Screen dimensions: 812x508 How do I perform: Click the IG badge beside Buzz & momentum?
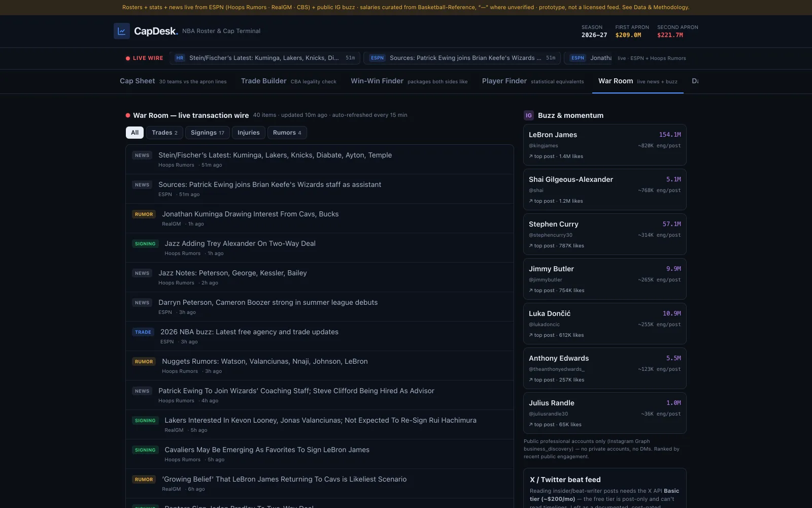[x=529, y=115]
